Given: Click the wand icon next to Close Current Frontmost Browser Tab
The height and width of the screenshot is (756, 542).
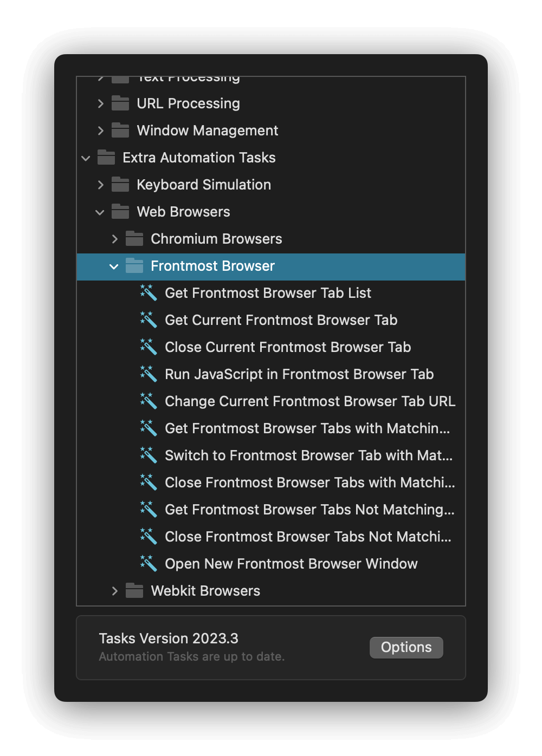Looking at the screenshot, I should click(147, 347).
